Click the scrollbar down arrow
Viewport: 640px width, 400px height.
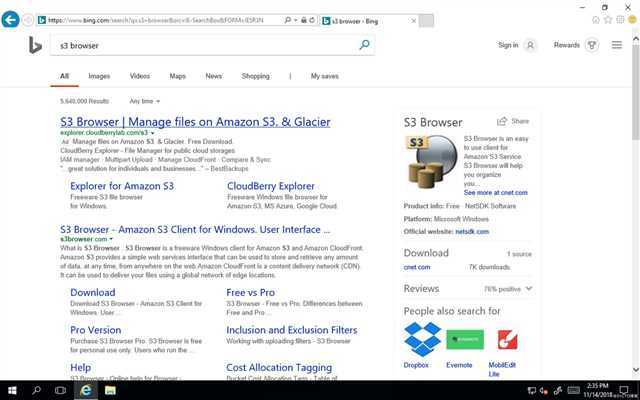tap(636, 370)
